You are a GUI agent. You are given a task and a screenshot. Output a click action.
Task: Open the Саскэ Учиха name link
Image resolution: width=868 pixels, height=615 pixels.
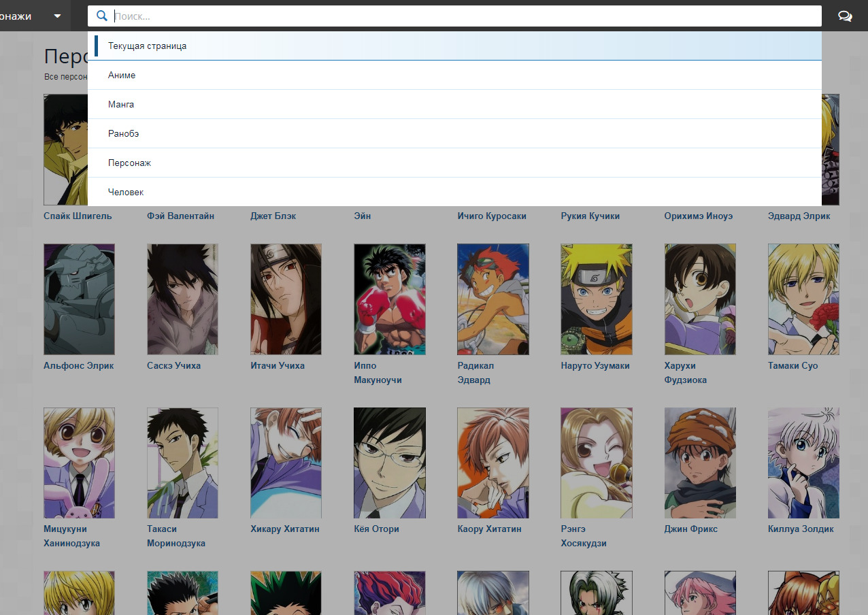click(175, 366)
